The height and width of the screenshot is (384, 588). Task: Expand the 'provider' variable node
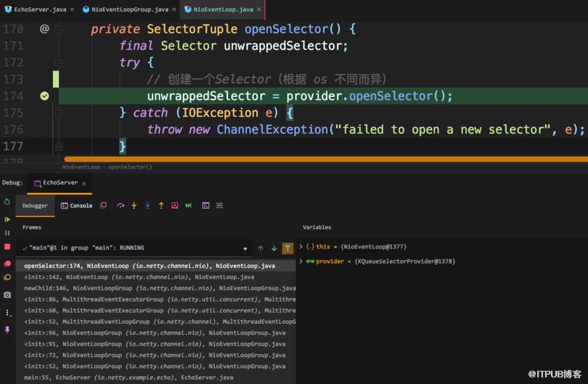pyautogui.click(x=301, y=261)
